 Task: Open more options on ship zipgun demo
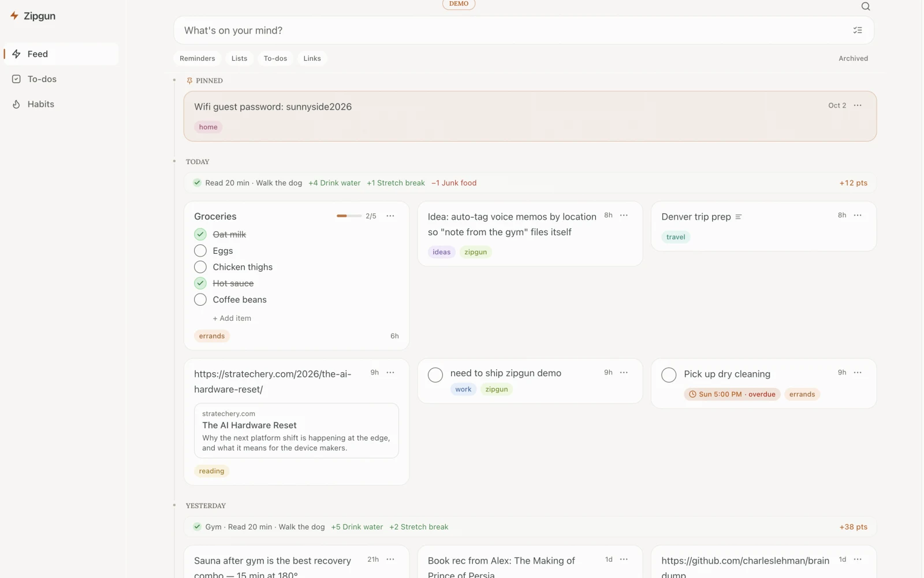(x=624, y=372)
